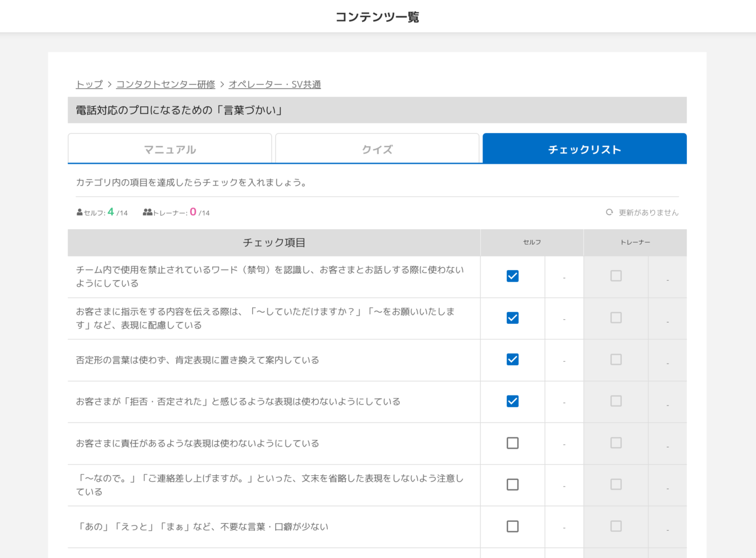Screen dimensions: 756x558
Task: Check the 文末を省略した表現 self checkbox
Action: click(x=512, y=485)
